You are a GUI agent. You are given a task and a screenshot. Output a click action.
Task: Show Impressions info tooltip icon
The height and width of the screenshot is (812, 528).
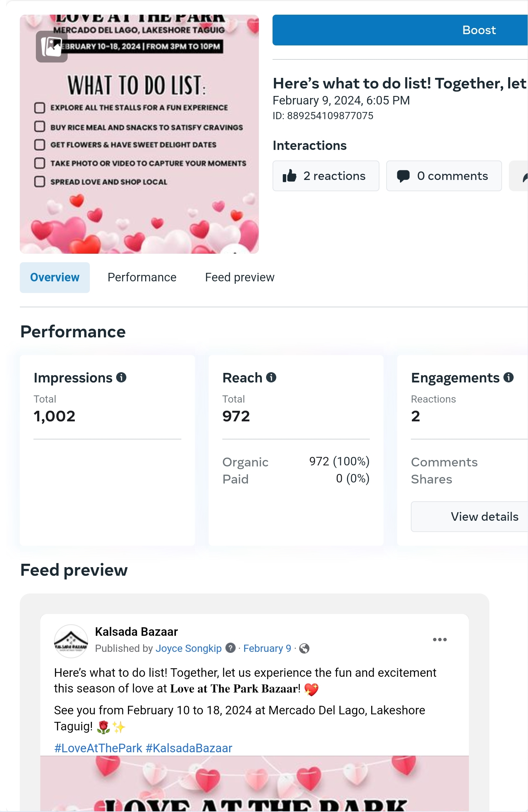click(x=121, y=377)
